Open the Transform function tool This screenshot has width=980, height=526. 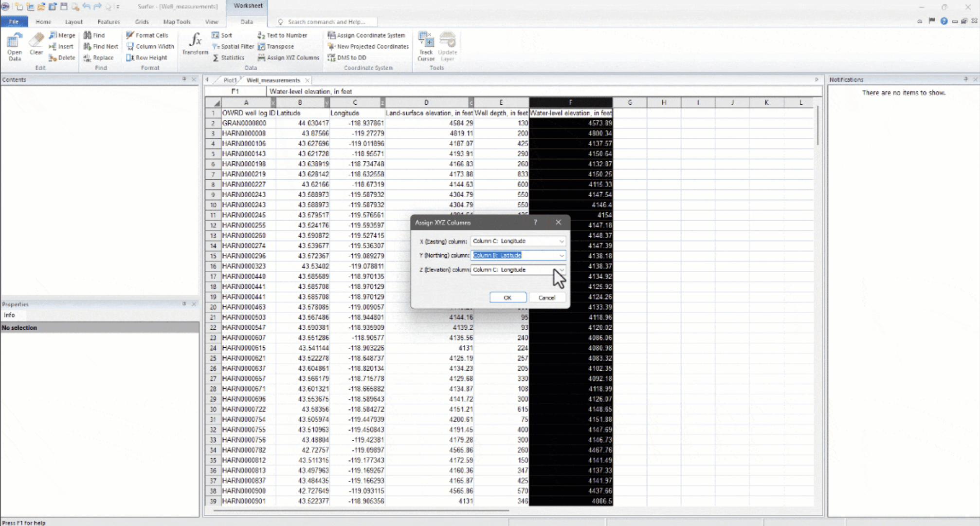pyautogui.click(x=195, y=44)
